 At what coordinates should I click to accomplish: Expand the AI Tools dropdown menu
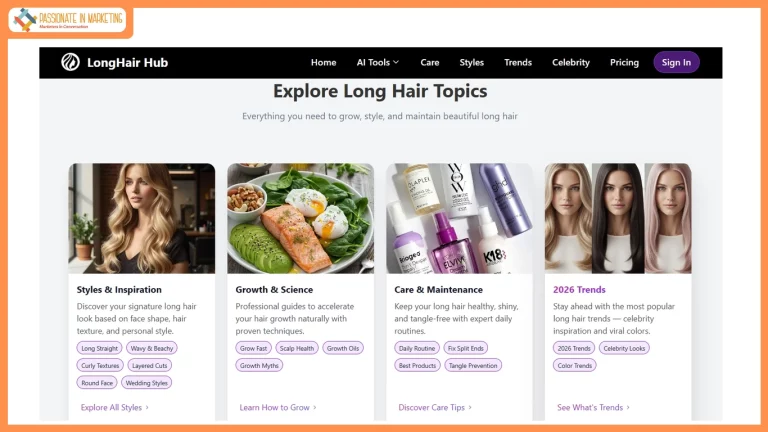377,62
